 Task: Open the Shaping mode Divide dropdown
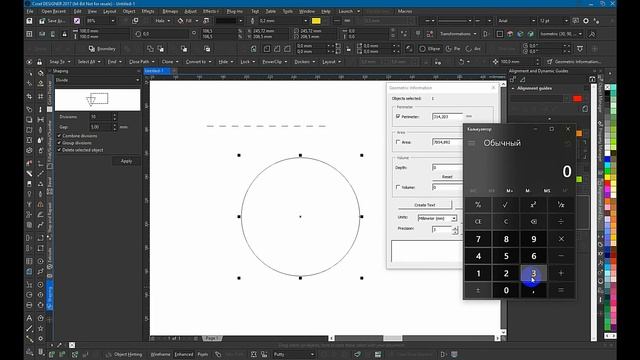click(x=98, y=80)
